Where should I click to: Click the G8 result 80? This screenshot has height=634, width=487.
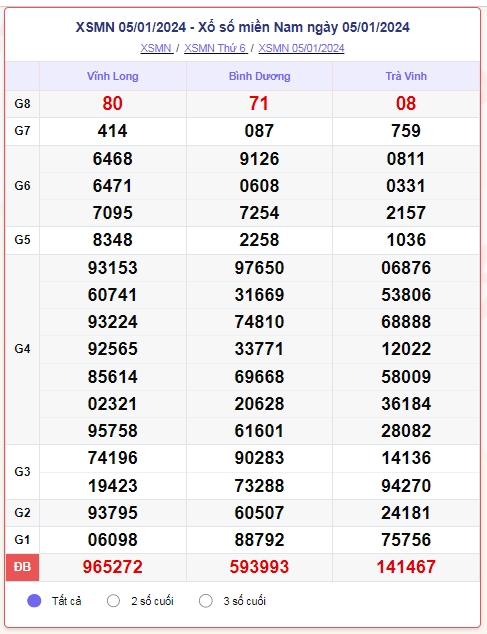pyautogui.click(x=112, y=104)
